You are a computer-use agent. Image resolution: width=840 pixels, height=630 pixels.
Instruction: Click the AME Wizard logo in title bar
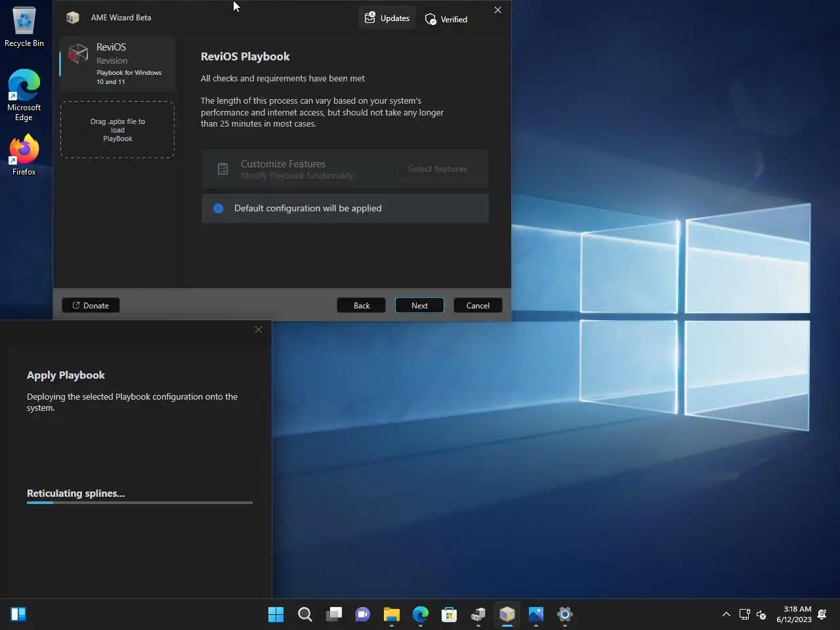click(x=73, y=18)
